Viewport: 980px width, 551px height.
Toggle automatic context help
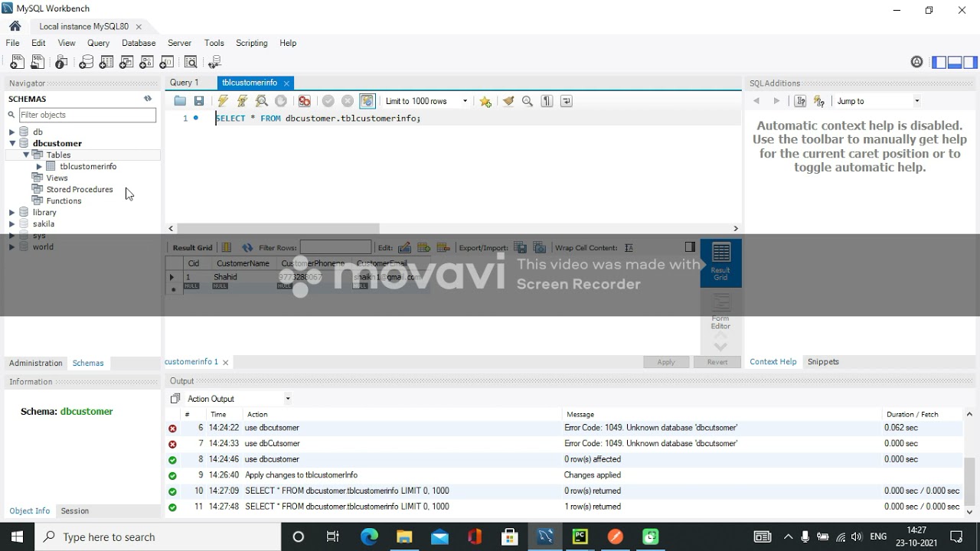820,101
